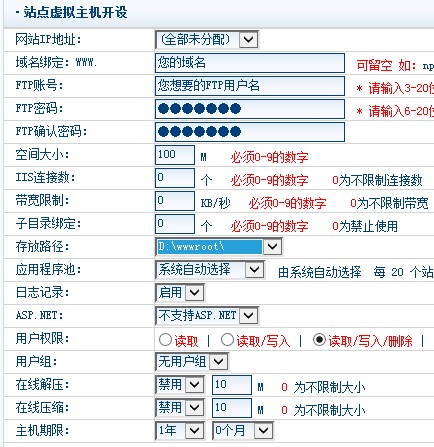Click the 空间大小 size input box
This screenshot has width=434, height=447.
pyautogui.click(x=175, y=155)
